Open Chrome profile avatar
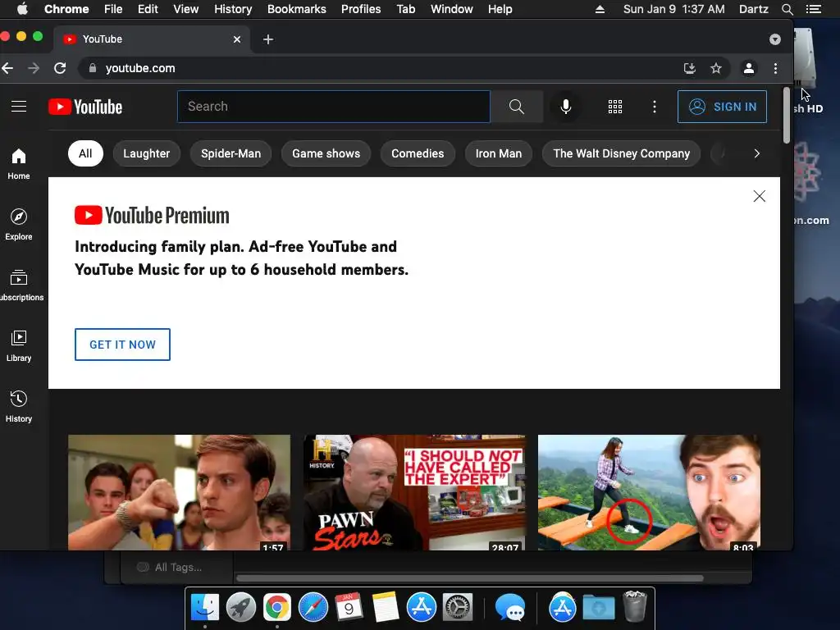 point(749,68)
